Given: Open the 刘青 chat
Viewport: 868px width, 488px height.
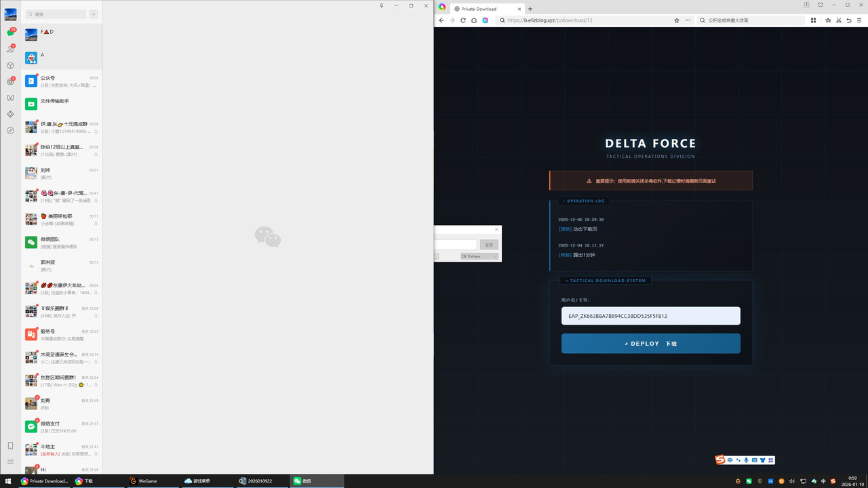Looking at the screenshot, I should click(62, 403).
